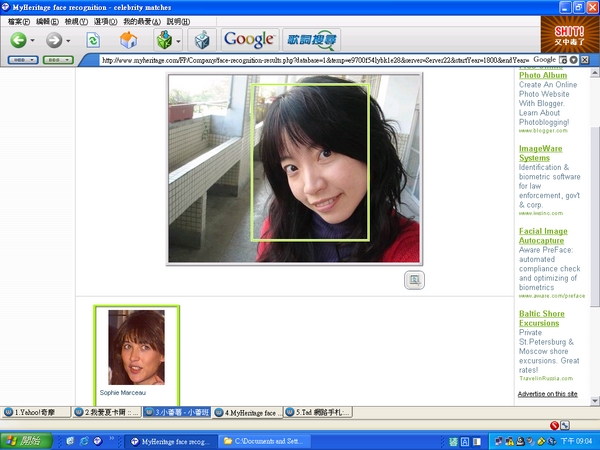This screenshot has width=600, height=450.
Task: Click the www.blogger.com ad URL
Action: 543,131
